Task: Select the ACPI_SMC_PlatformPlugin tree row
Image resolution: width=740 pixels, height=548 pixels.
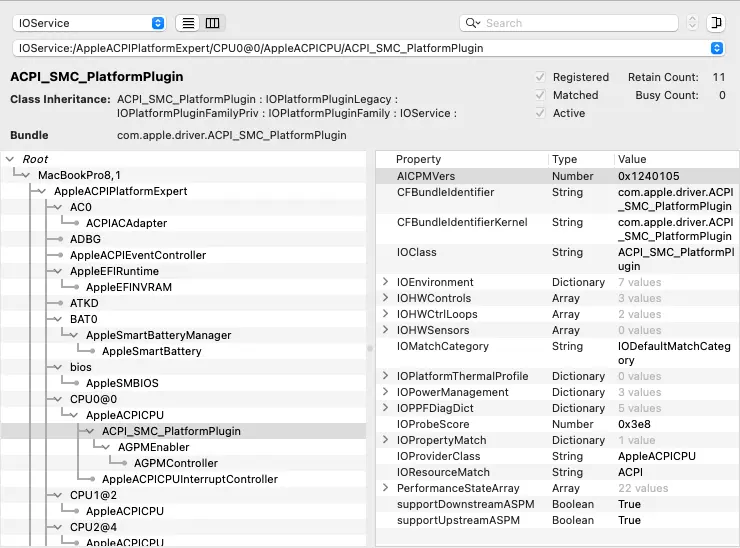Action: [184, 431]
